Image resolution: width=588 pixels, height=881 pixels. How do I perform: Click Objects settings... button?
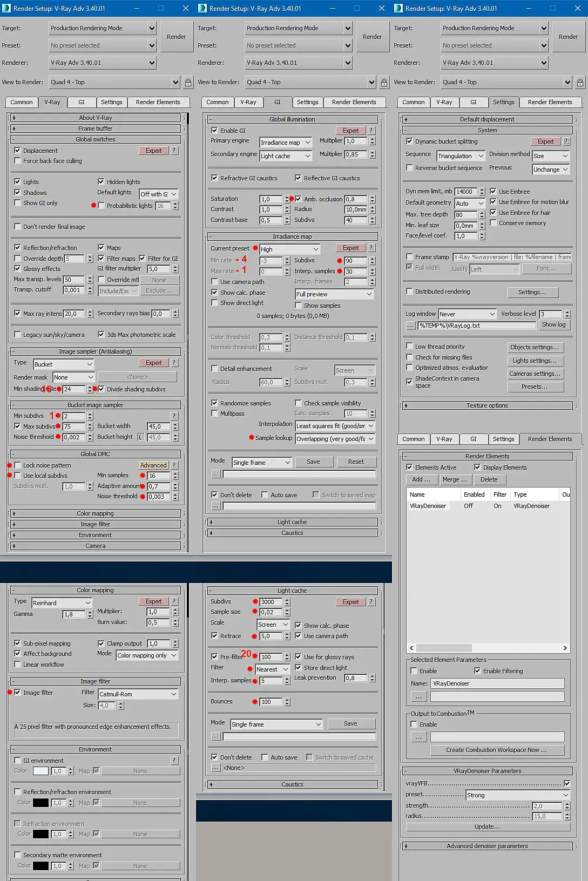[x=535, y=347]
